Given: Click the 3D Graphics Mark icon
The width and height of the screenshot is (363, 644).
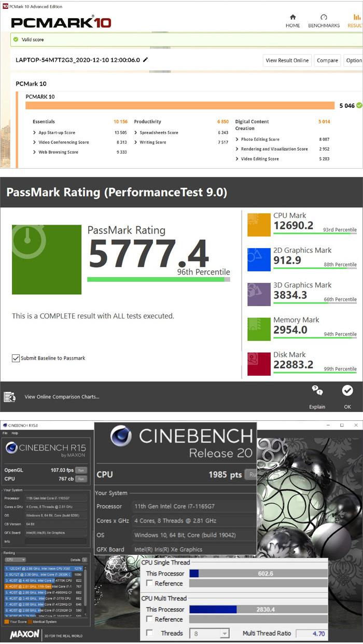Looking at the screenshot, I should pos(258,294).
